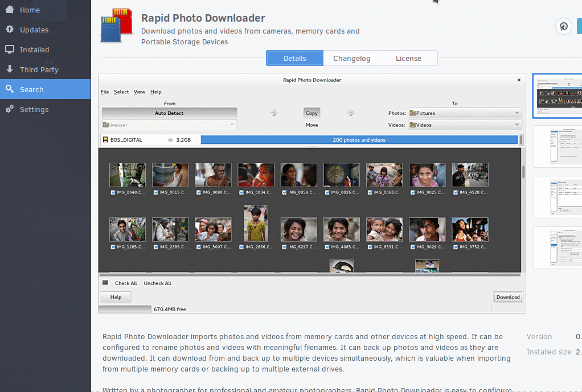Toggle checkbox for IMG_4528

(456, 192)
